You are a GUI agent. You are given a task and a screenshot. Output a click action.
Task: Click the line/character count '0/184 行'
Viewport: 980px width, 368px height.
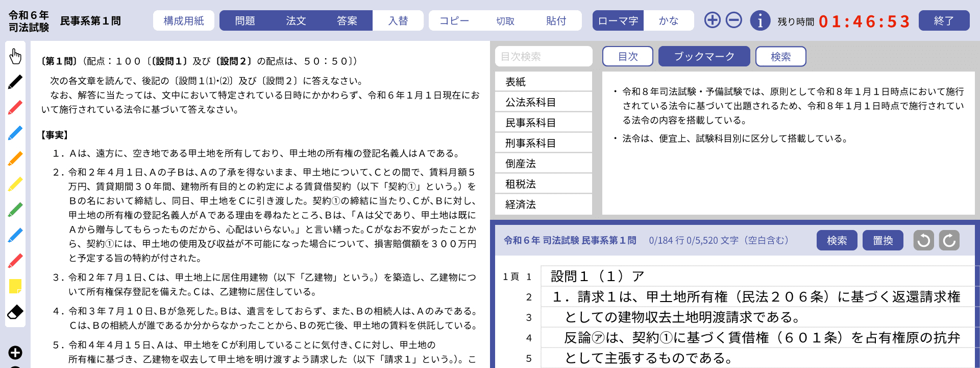pyautogui.click(x=667, y=240)
